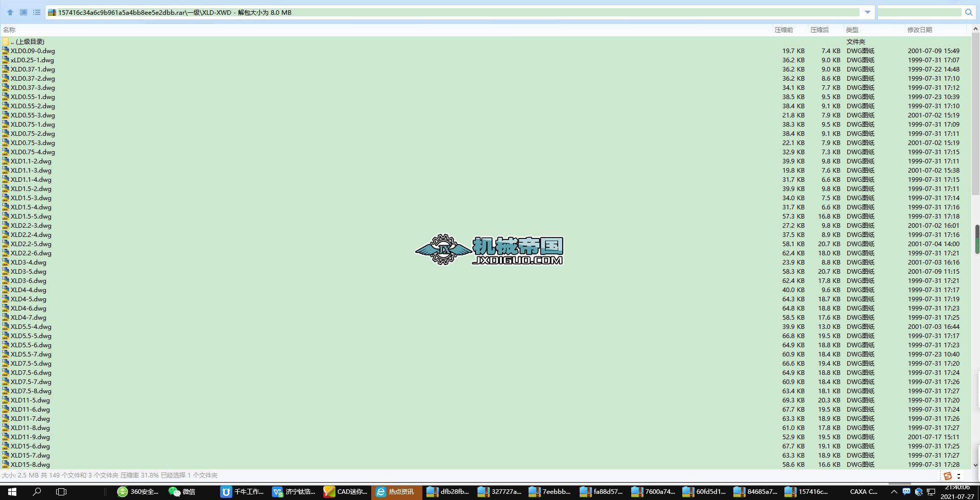Click the scrollbar down arrow of the file list
980x500 pixels.
click(x=976, y=465)
